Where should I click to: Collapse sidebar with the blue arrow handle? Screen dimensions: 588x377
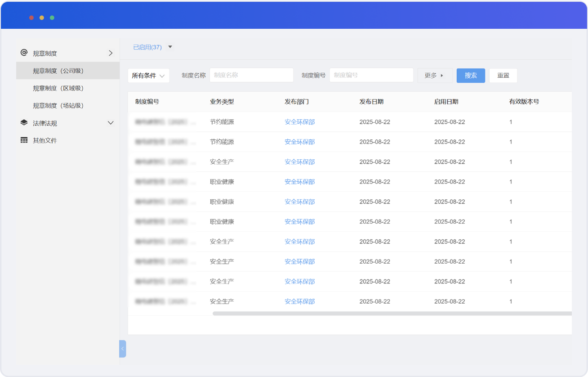122,349
